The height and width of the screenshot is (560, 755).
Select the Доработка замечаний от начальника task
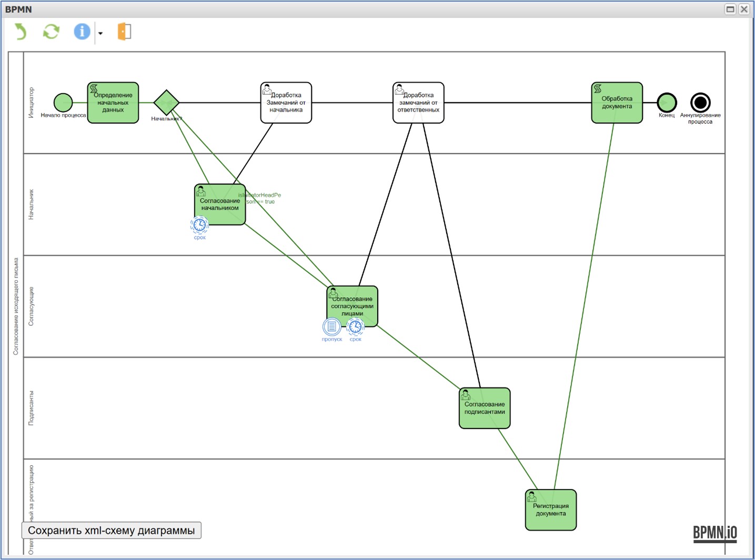coord(286,103)
